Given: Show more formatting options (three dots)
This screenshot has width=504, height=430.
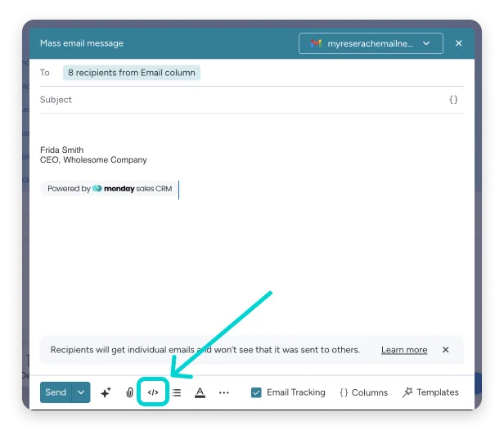Looking at the screenshot, I should pos(223,392).
